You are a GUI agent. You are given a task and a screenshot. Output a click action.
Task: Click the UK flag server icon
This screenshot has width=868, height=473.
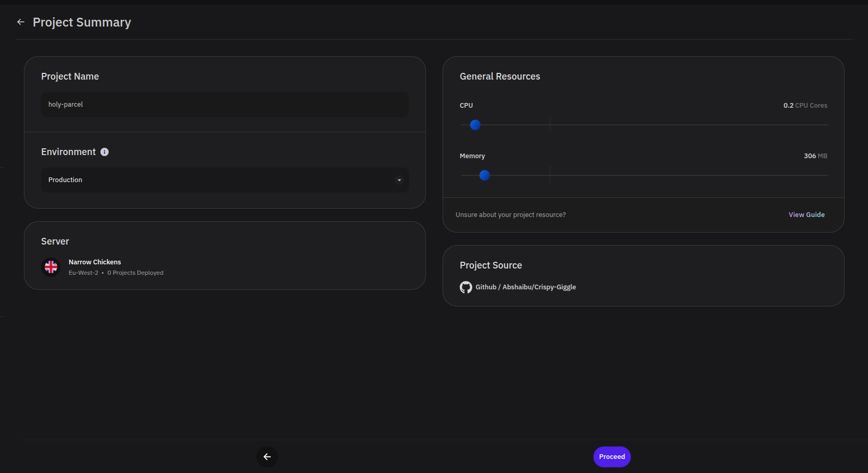[x=51, y=267]
